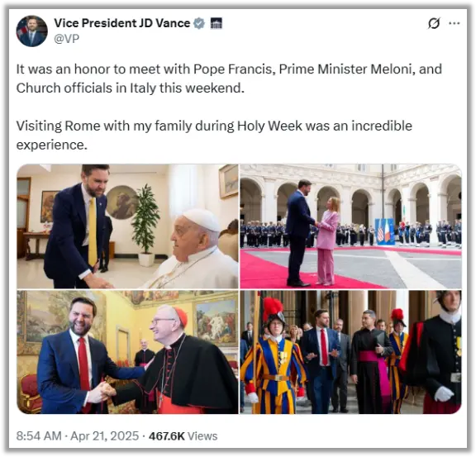Click the tweet's first paragraph about Pope Francis
The height and width of the screenshot is (457, 476).
(x=229, y=79)
